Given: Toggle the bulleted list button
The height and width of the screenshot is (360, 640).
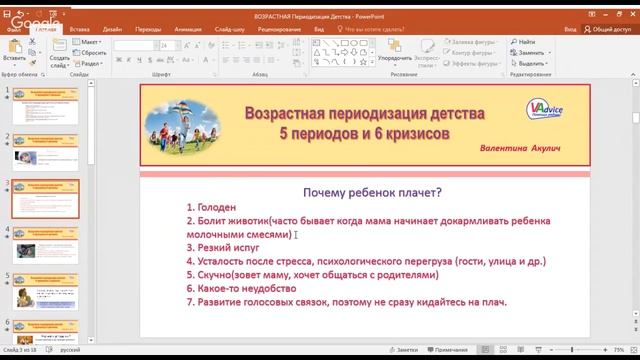Looking at the screenshot, I should [x=226, y=45].
